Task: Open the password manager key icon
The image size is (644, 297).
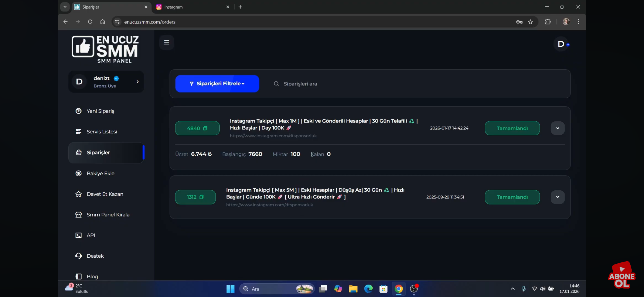Action: click(x=519, y=22)
